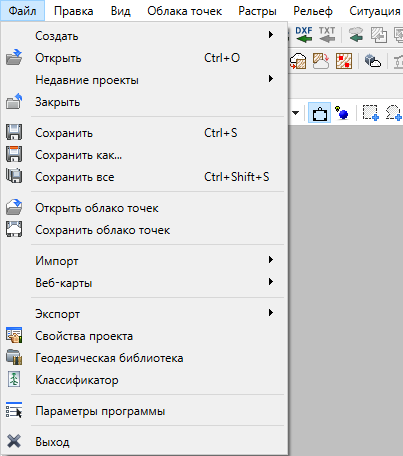Choose Открыть menu entry
This screenshot has height=456, width=403.
145,58
